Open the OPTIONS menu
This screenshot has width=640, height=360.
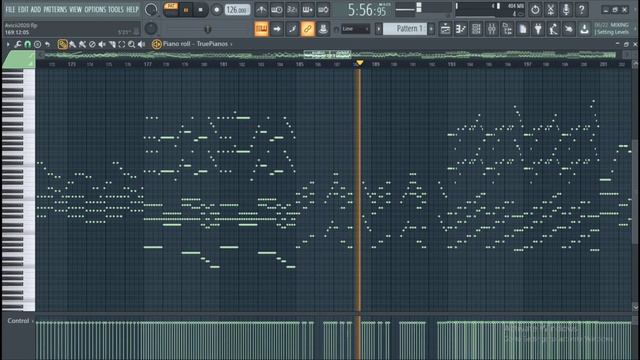tap(95, 9)
